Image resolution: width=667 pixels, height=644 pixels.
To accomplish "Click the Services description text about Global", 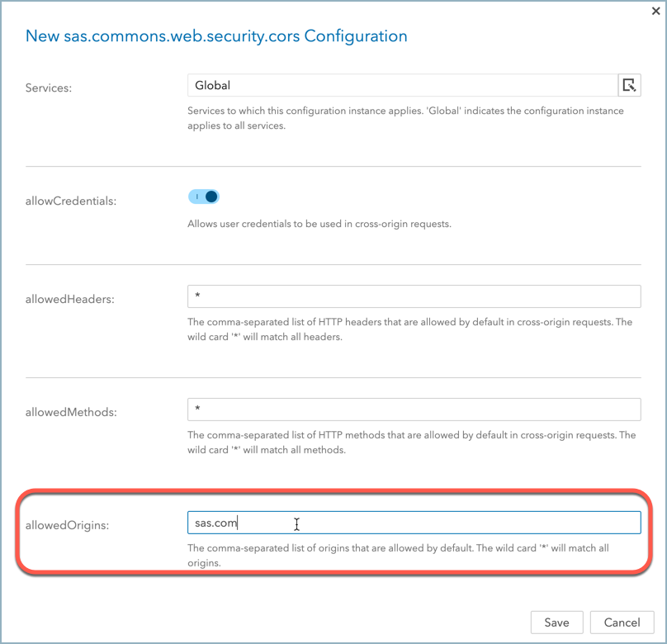I will [x=405, y=118].
